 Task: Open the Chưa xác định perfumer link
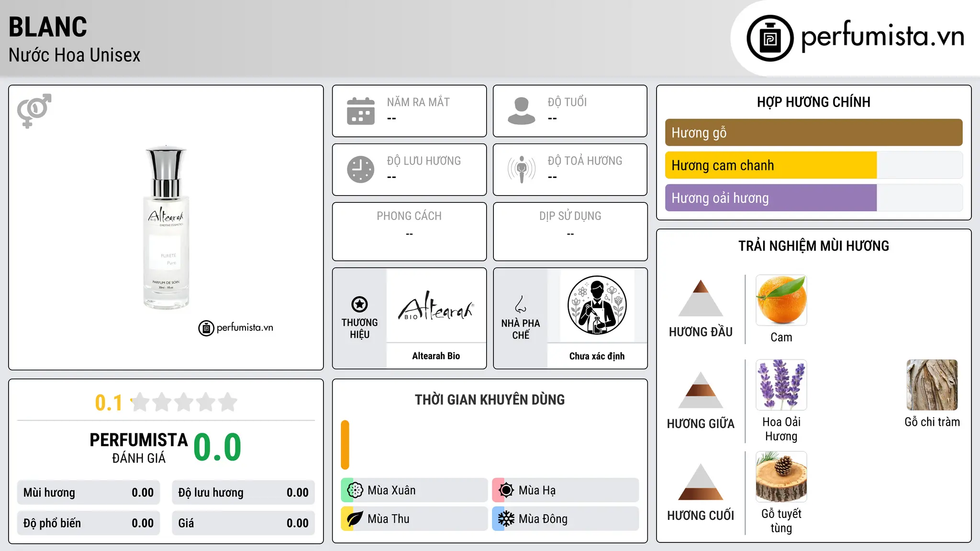pos(597,356)
